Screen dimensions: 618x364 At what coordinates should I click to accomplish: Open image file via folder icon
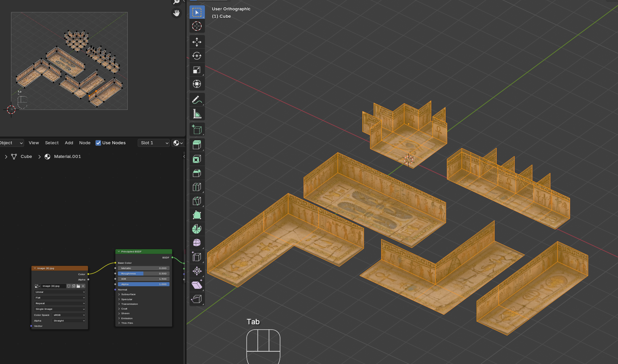click(78, 286)
